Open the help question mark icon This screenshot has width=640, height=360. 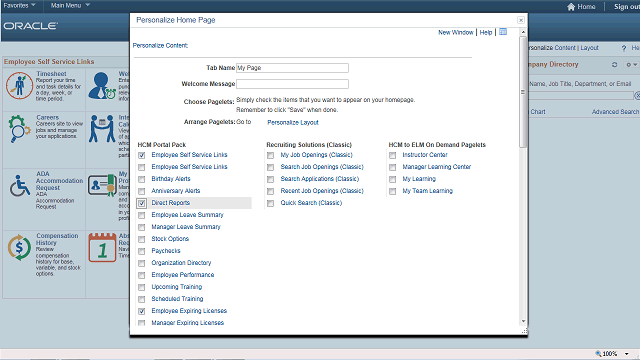[x=624, y=48]
